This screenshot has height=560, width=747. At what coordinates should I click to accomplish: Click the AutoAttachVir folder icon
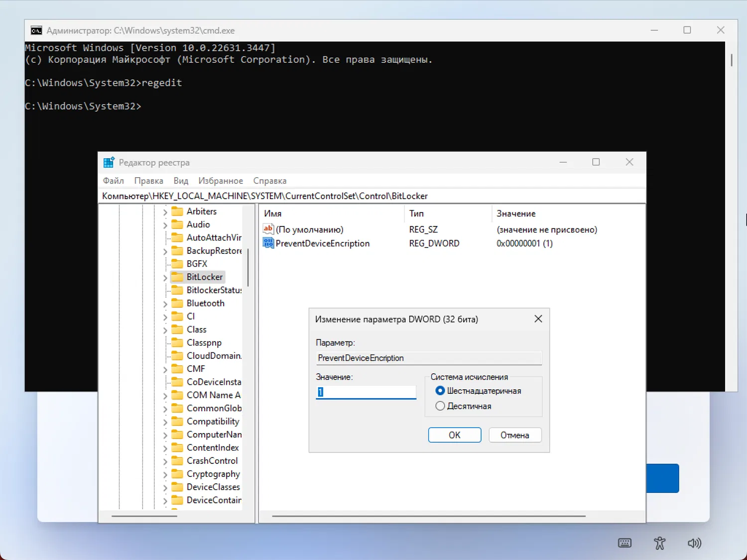coord(177,237)
